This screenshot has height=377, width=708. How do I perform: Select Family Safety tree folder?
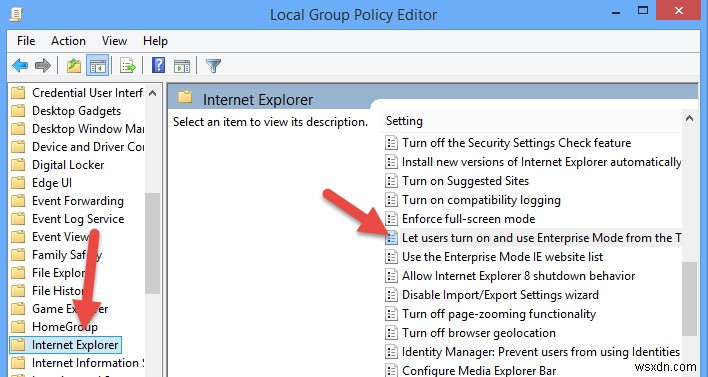56,255
